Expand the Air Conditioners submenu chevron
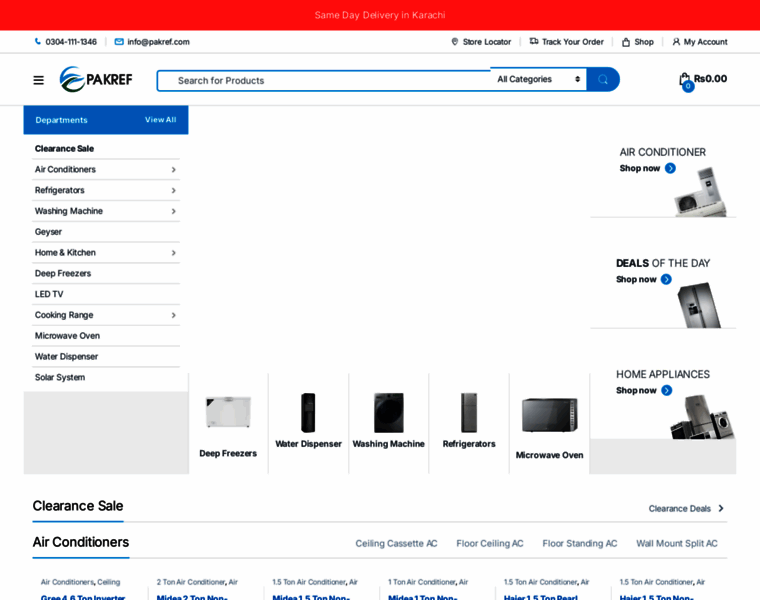 click(174, 170)
